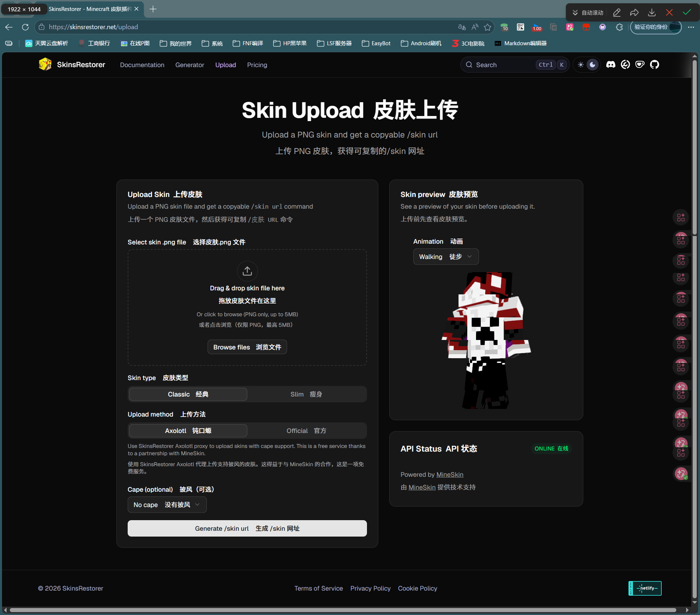Cancel screenshot with the red X
The image size is (700, 615).
point(669,13)
